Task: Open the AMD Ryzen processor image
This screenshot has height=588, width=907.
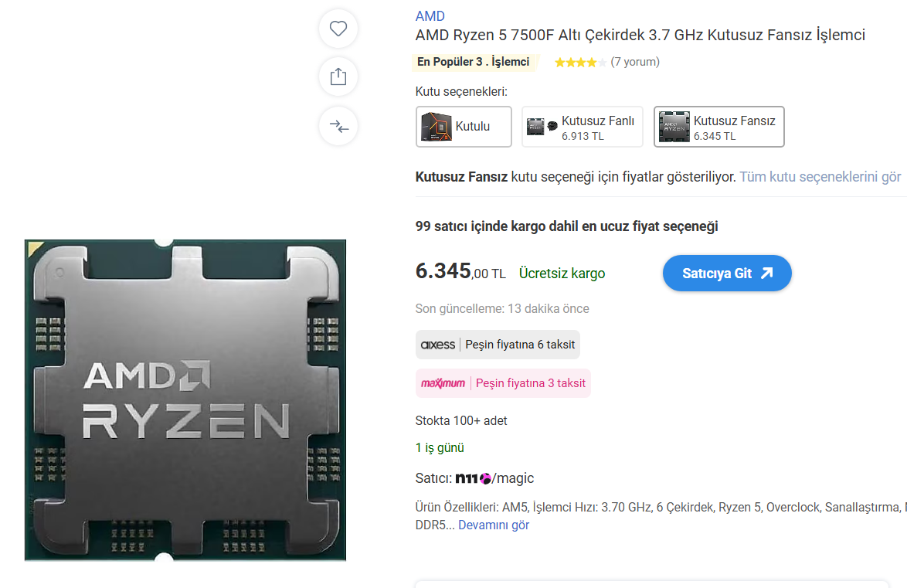Action: 185,400
